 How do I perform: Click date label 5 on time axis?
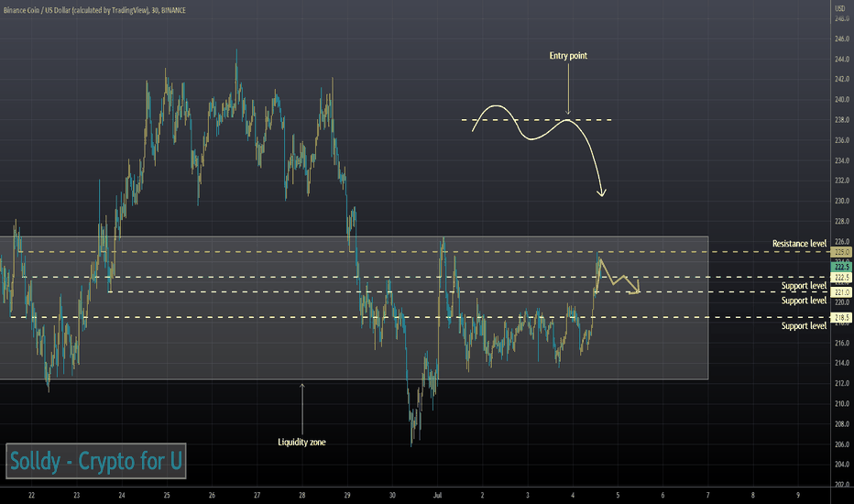point(618,495)
